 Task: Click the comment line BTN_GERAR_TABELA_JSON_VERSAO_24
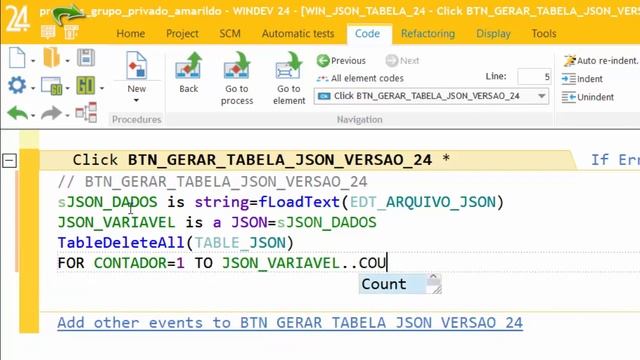(x=213, y=182)
